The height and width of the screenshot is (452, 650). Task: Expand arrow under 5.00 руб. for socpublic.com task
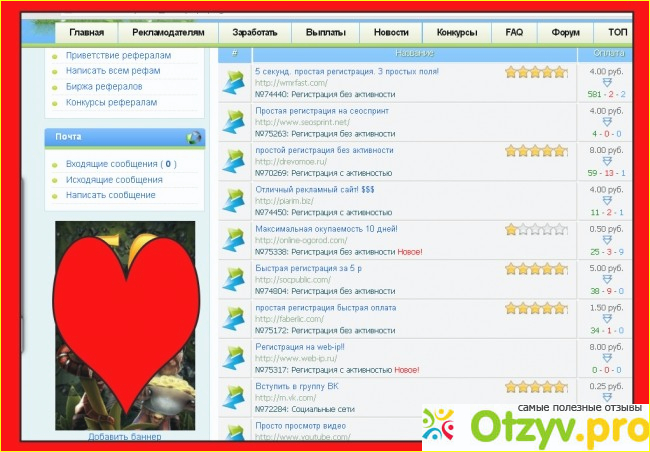[x=606, y=279]
